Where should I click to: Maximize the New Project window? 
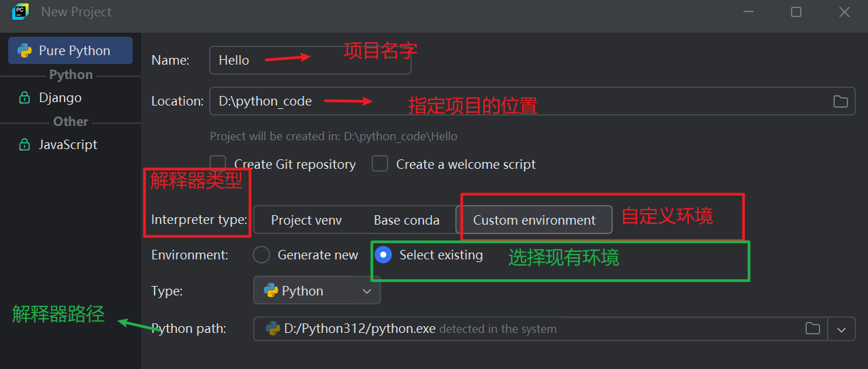(796, 12)
